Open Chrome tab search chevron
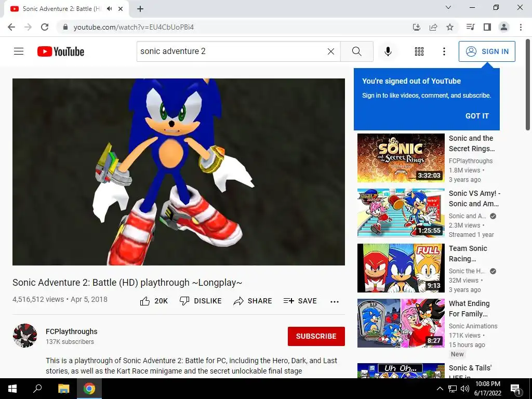532x399 pixels. (448, 7)
